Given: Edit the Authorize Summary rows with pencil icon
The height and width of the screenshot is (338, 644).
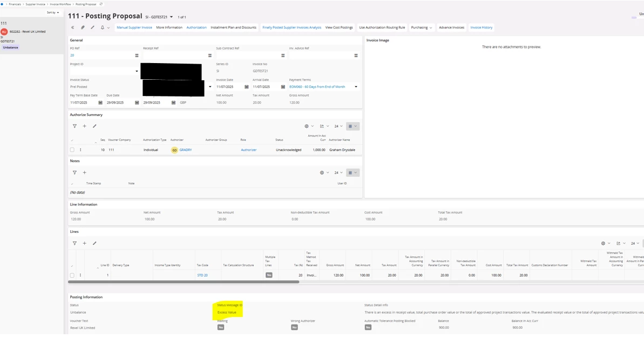Looking at the screenshot, I should [x=94, y=126].
